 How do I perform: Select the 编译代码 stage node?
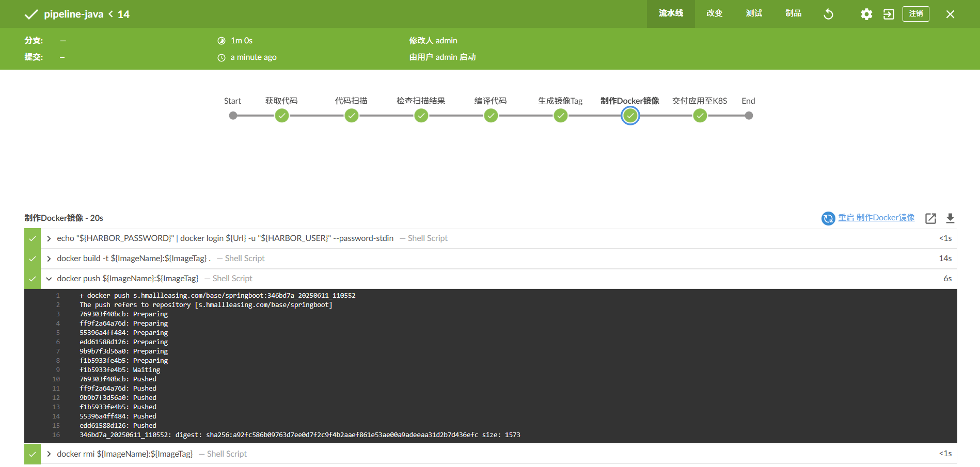(491, 116)
